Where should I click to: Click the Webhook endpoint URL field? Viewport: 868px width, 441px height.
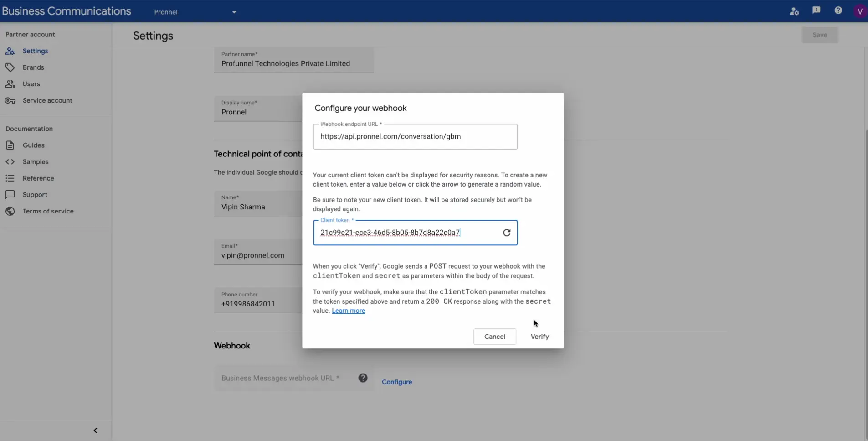(415, 136)
